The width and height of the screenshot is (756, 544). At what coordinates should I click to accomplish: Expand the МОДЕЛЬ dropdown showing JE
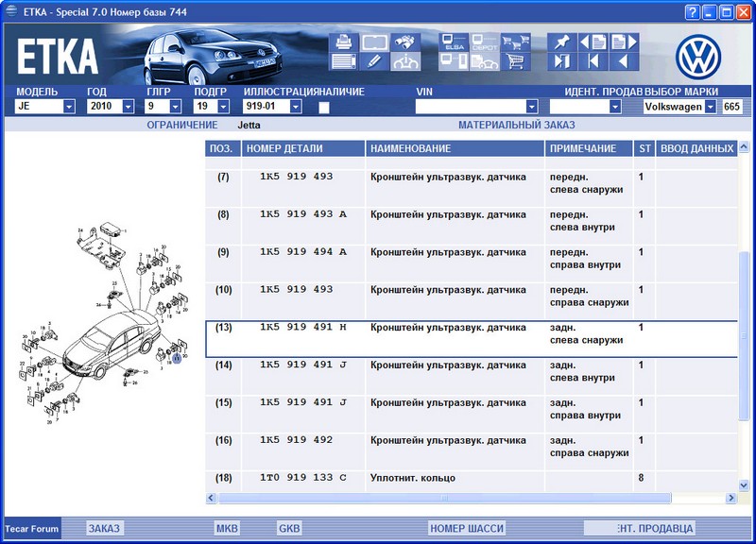pos(69,107)
